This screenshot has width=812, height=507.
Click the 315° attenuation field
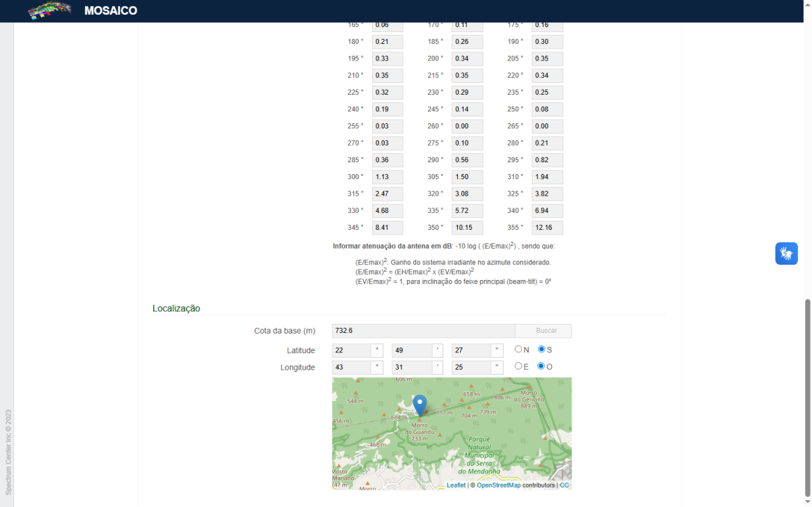click(388, 194)
